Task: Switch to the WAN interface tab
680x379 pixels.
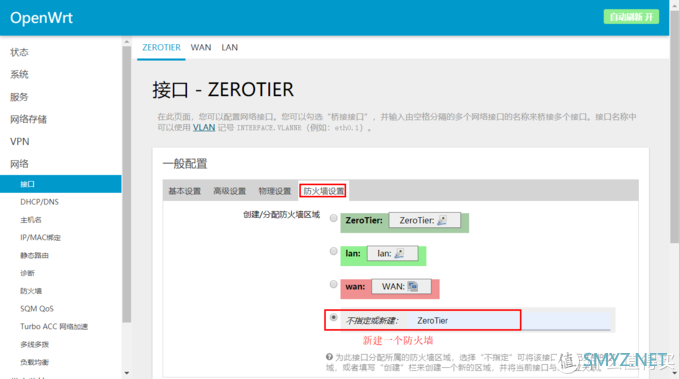Action: point(201,47)
